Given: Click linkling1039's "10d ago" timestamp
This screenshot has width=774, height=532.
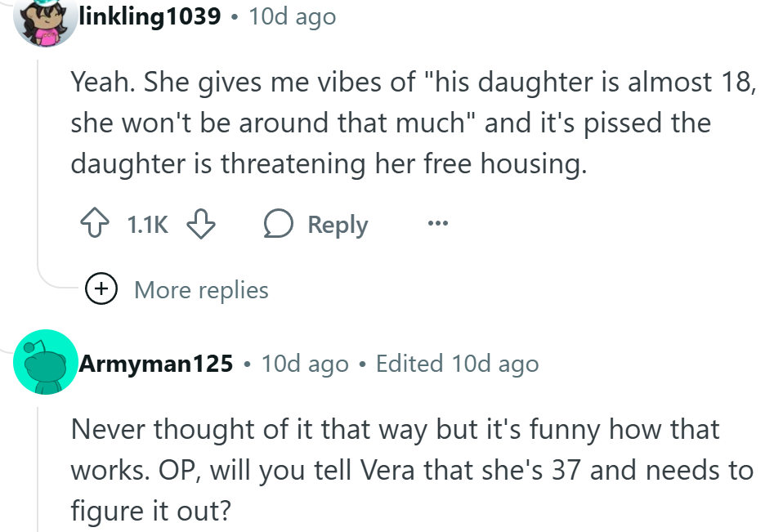Looking at the screenshot, I should (292, 16).
